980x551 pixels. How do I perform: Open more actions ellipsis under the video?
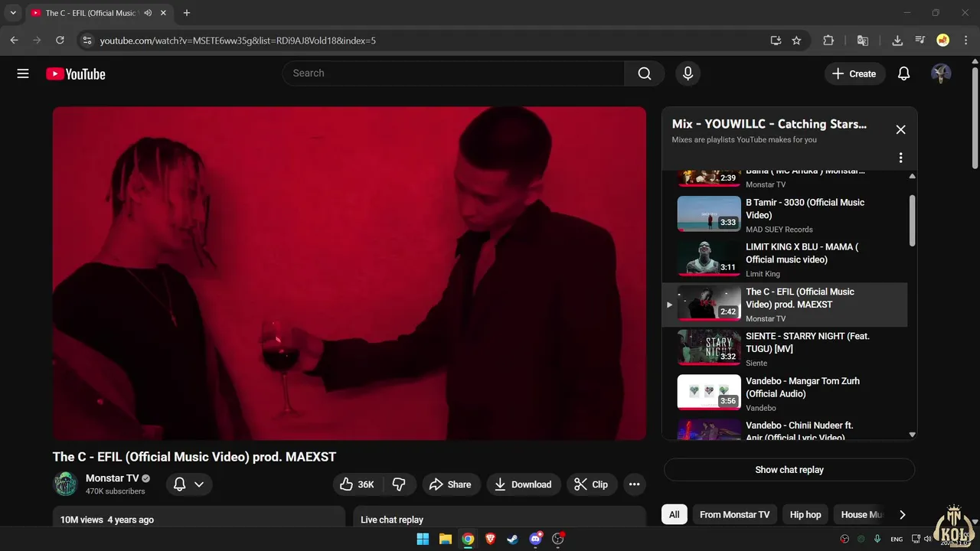click(634, 484)
